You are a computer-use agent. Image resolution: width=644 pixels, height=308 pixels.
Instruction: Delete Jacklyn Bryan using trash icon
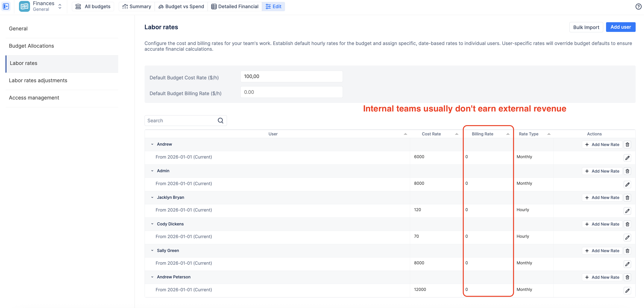click(x=627, y=198)
